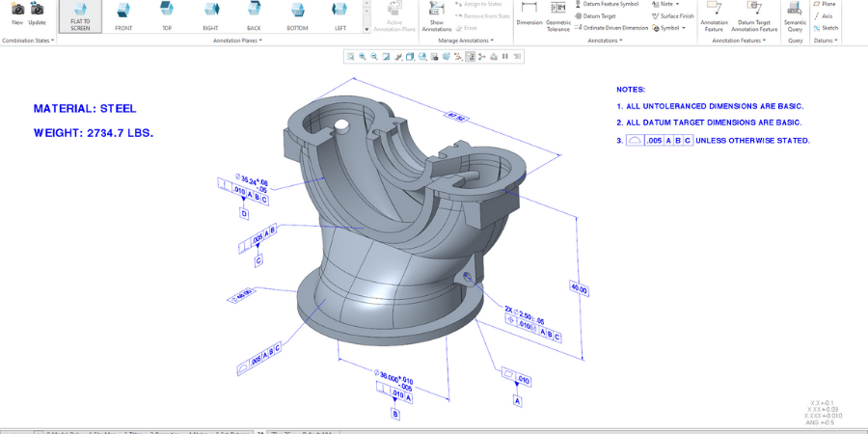Click the New combination state camera icon

click(x=17, y=9)
